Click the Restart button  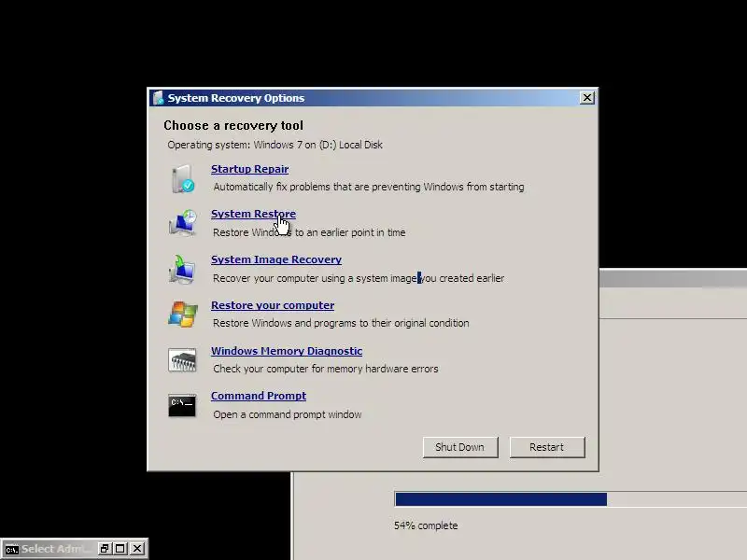click(547, 447)
